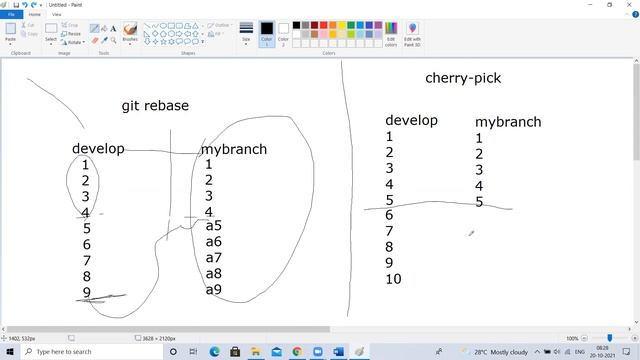Image resolution: width=640 pixels, height=360 pixels.
Task: Click the Crop command
Action: 70,25
